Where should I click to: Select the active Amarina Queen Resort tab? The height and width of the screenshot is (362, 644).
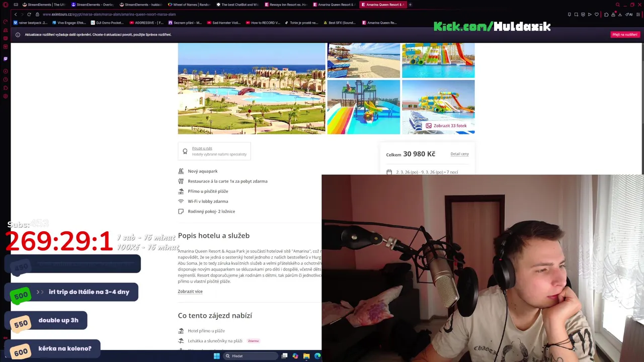tap(382, 5)
